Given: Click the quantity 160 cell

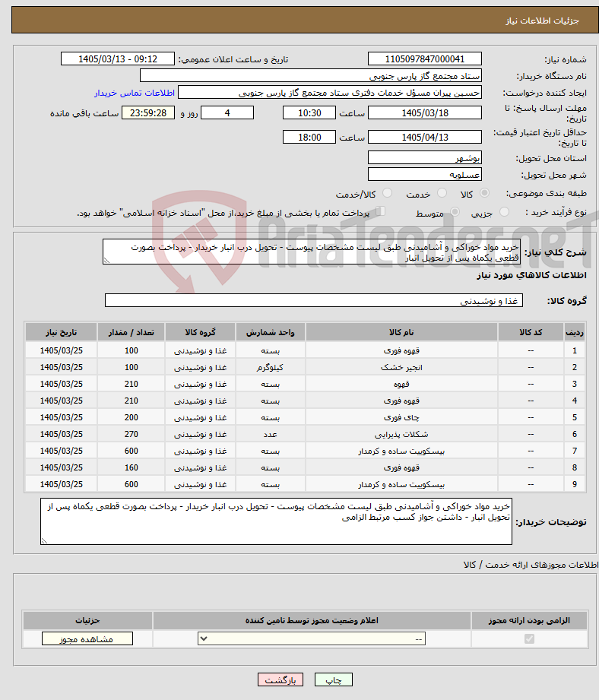Looking at the screenshot, I should [x=132, y=468].
